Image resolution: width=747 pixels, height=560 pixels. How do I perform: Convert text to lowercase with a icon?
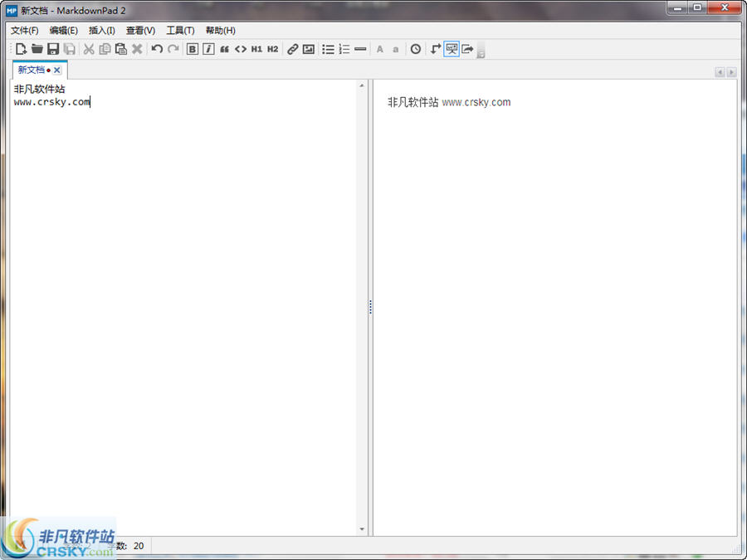395,49
